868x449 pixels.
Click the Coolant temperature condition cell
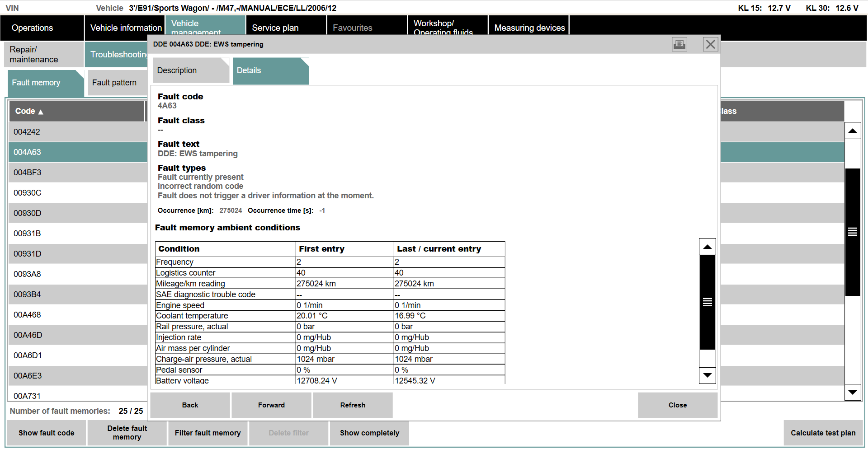[x=225, y=316]
